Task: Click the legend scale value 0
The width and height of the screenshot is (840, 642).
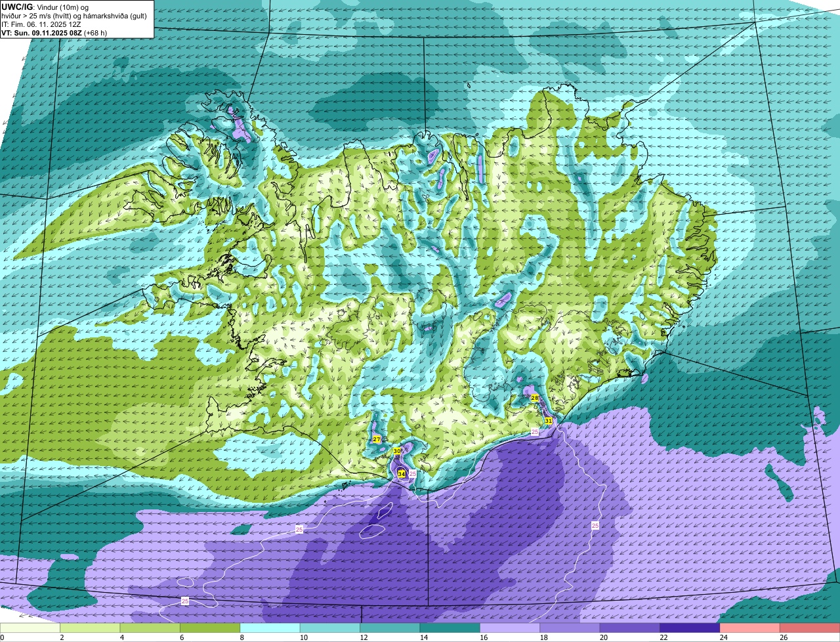Action: coord(2,637)
